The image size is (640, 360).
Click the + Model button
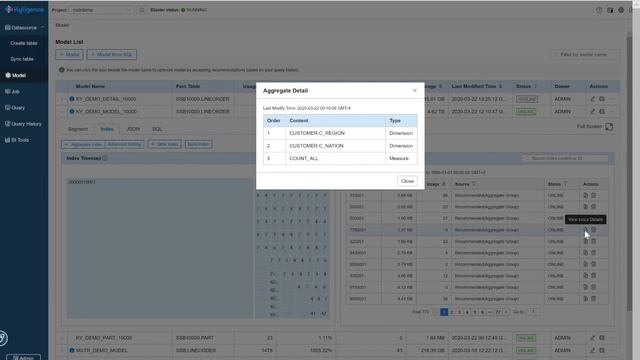coord(69,55)
